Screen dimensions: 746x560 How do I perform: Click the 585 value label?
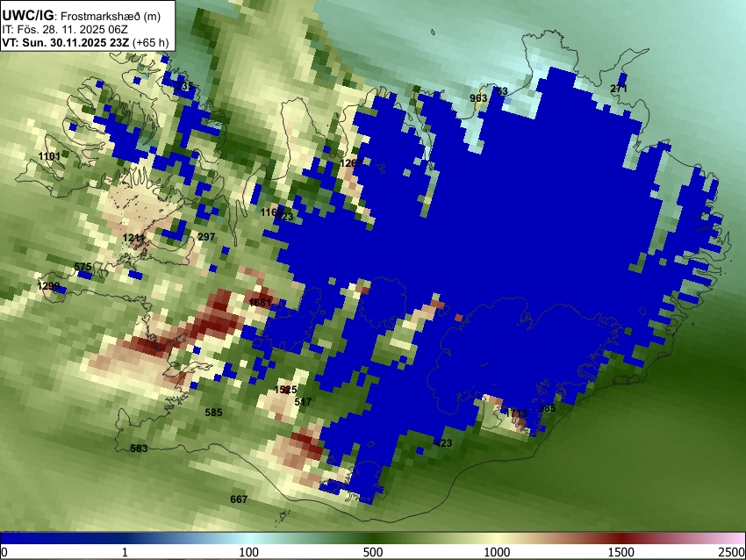(x=213, y=413)
